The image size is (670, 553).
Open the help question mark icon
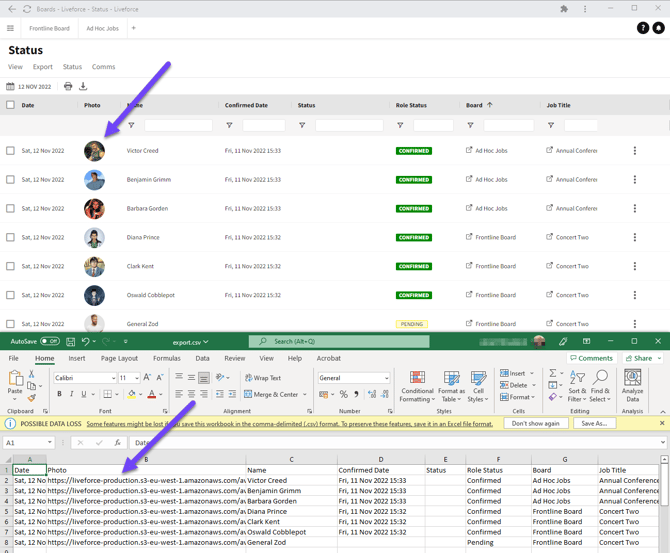pyautogui.click(x=643, y=28)
